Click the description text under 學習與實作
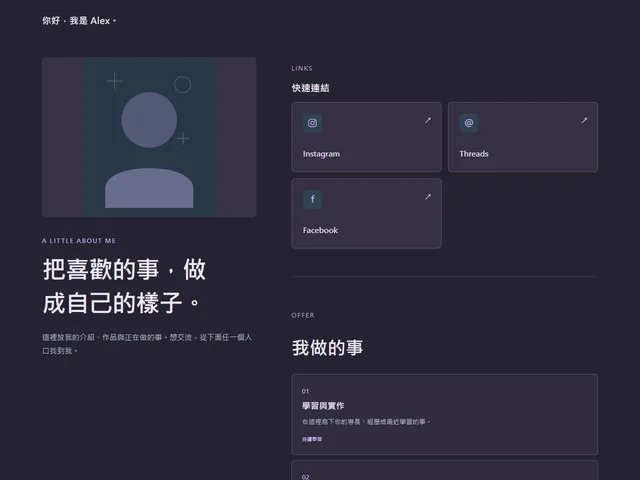Viewport: 640px width, 480px height. (366, 422)
